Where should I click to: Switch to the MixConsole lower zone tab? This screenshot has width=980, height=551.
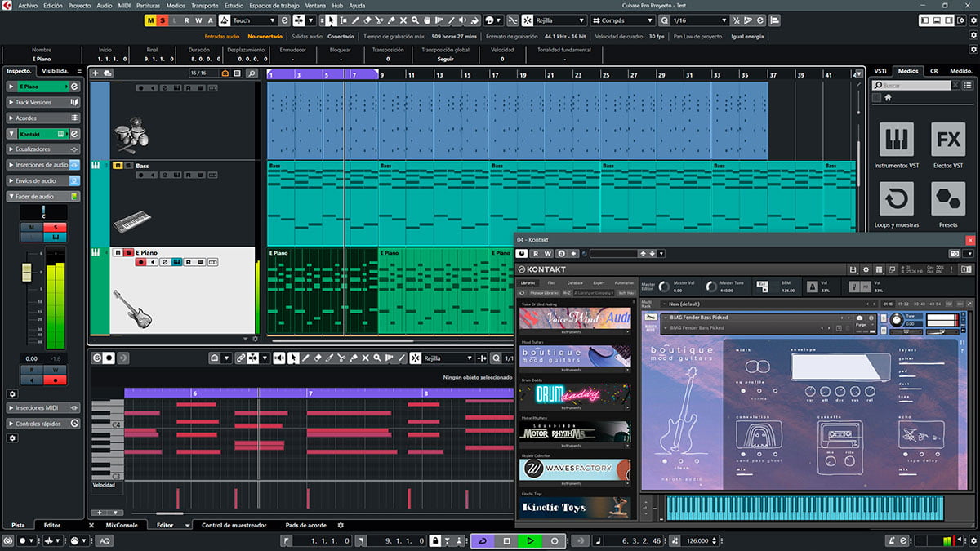tap(122, 525)
